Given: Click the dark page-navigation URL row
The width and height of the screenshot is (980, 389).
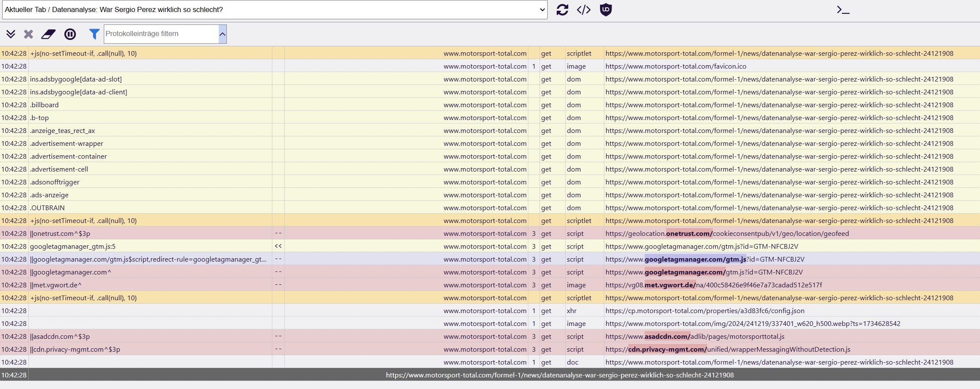Looking at the screenshot, I should (490, 375).
